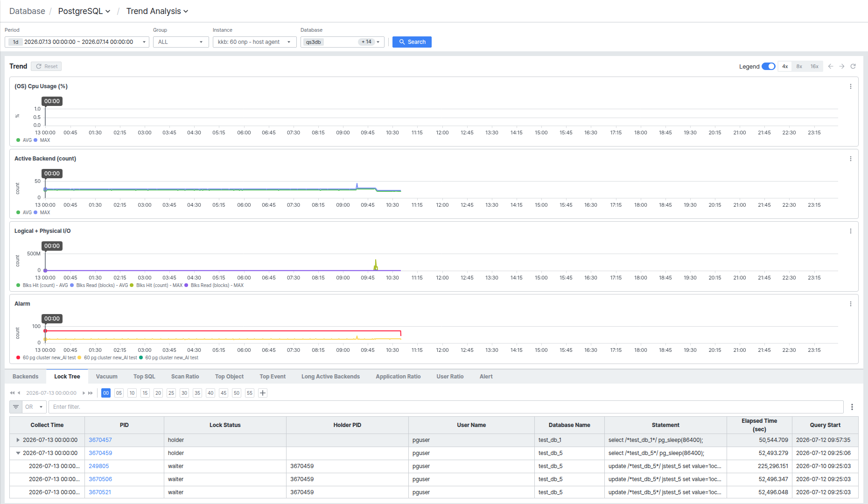Open the Group ALL dropdown
Screen dimensions: 868x504
tap(181, 42)
